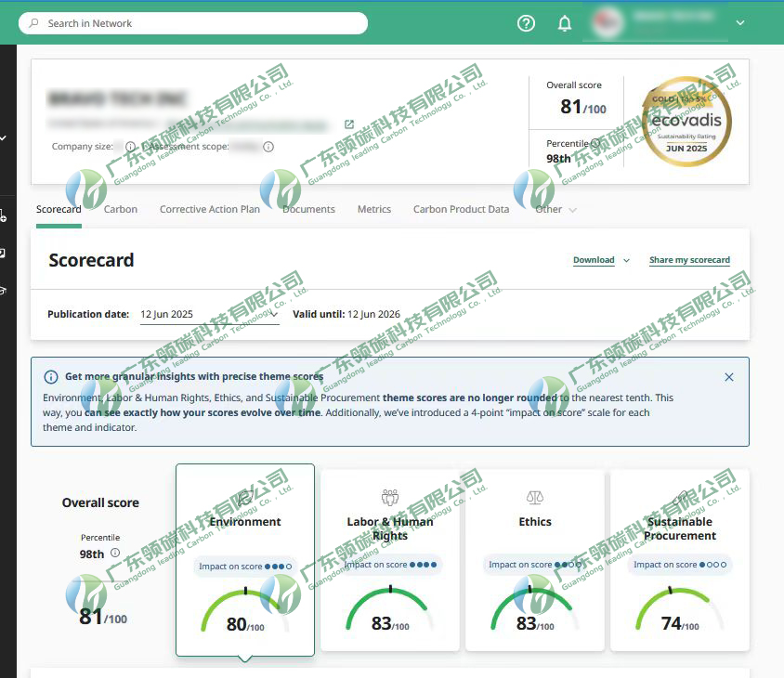The width and height of the screenshot is (784, 678).
Task: Focus the Search in Network field
Action: click(193, 23)
